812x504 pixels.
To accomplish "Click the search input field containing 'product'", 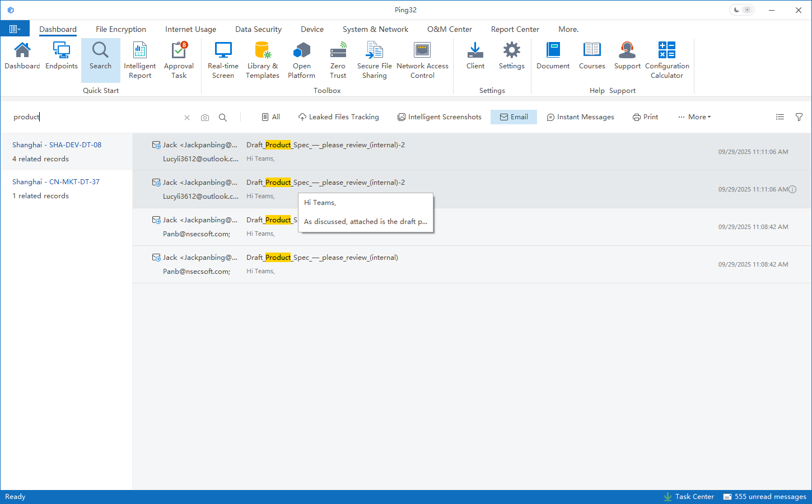I will [x=95, y=117].
